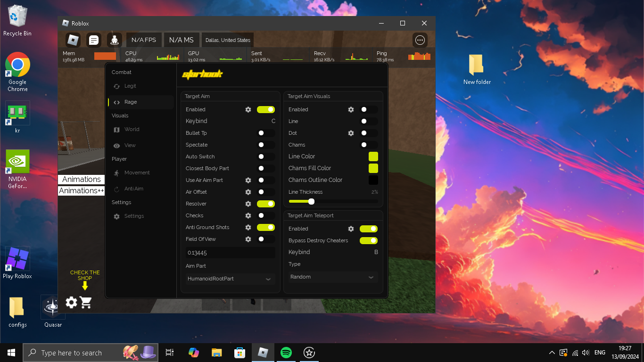The image size is (644, 362).
Task: Select the Recycle Bin desktop icon
Action: [x=17, y=20]
